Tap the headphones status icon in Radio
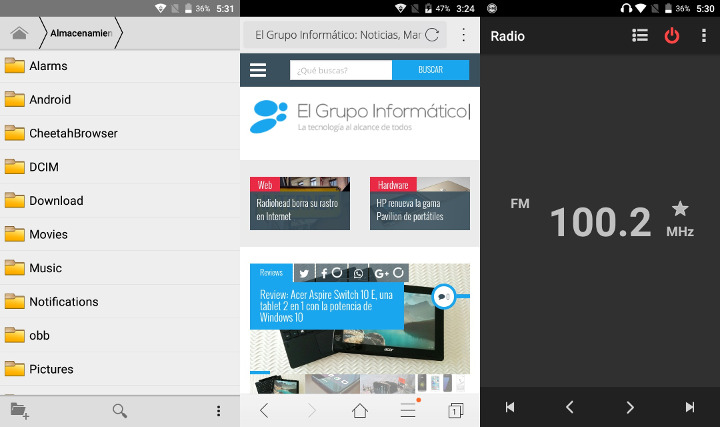 pyautogui.click(x=626, y=8)
